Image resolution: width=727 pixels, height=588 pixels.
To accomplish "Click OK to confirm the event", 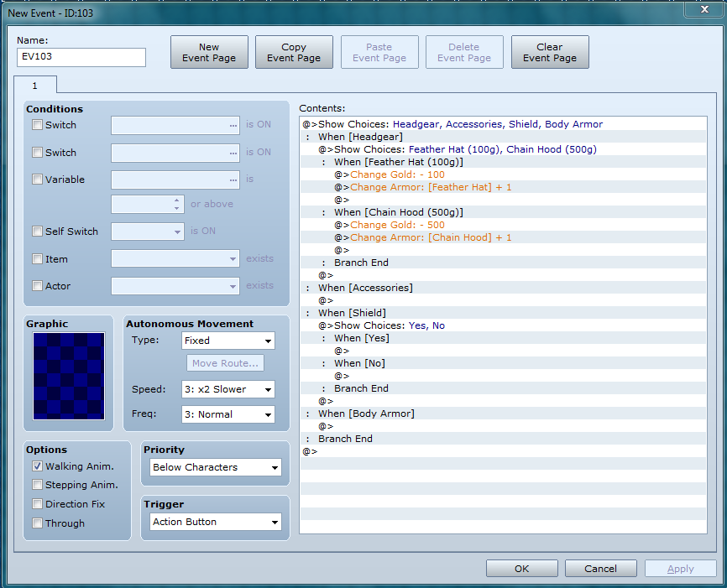I will click(521, 569).
